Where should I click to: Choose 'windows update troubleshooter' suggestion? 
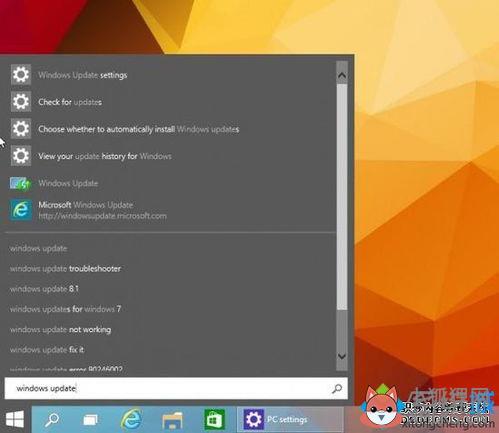coord(65,269)
